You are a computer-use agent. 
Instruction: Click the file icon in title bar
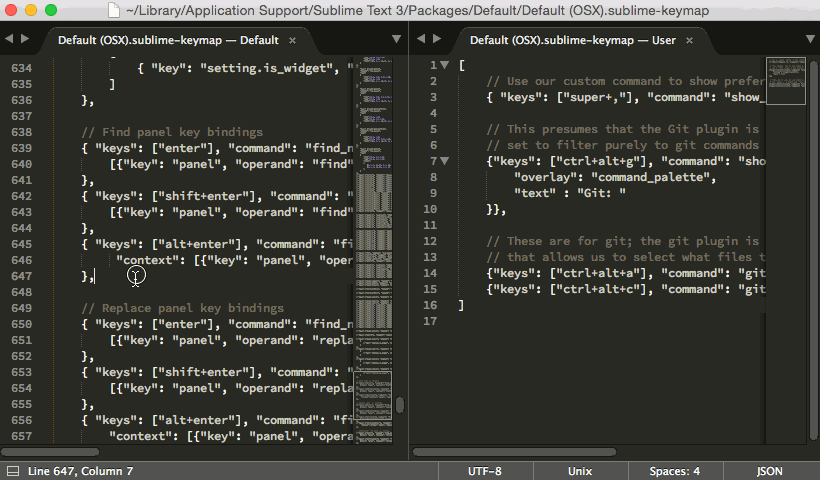pos(114,10)
